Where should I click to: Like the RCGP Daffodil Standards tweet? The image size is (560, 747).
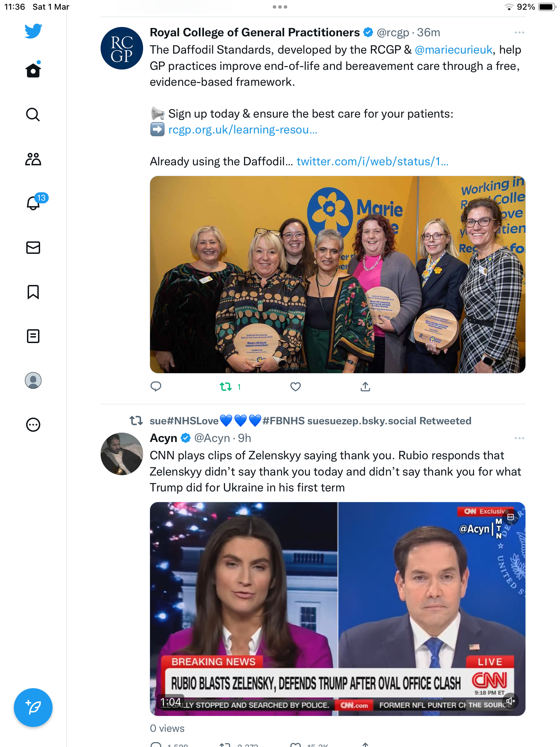tap(296, 387)
